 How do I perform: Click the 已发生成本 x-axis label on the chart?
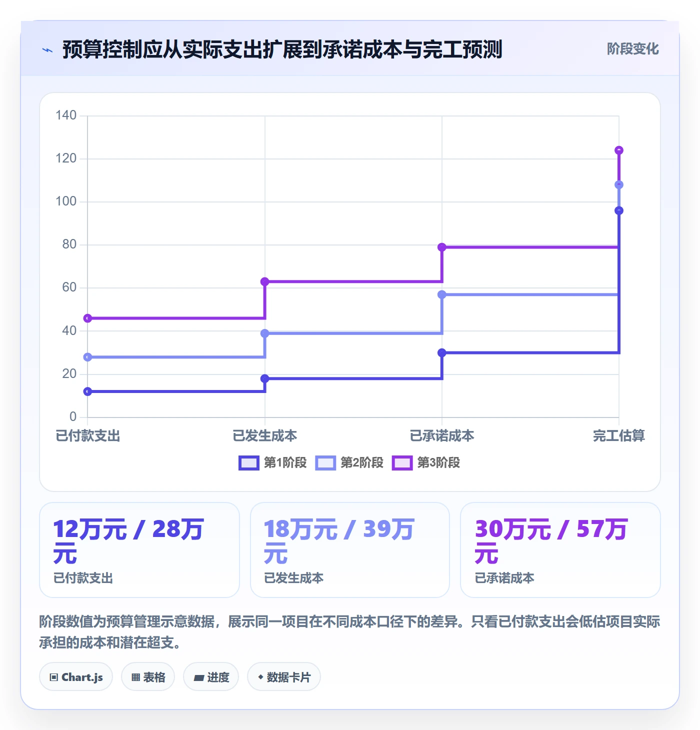(x=265, y=436)
